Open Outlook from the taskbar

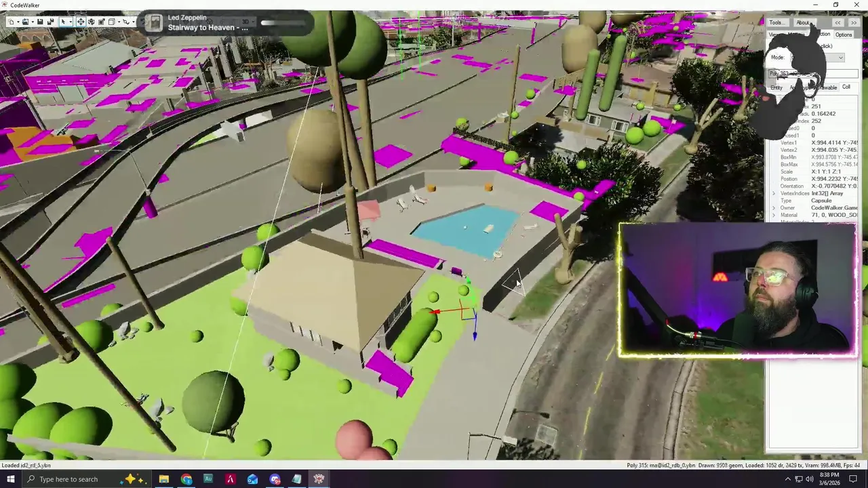click(x=252, y=479)
